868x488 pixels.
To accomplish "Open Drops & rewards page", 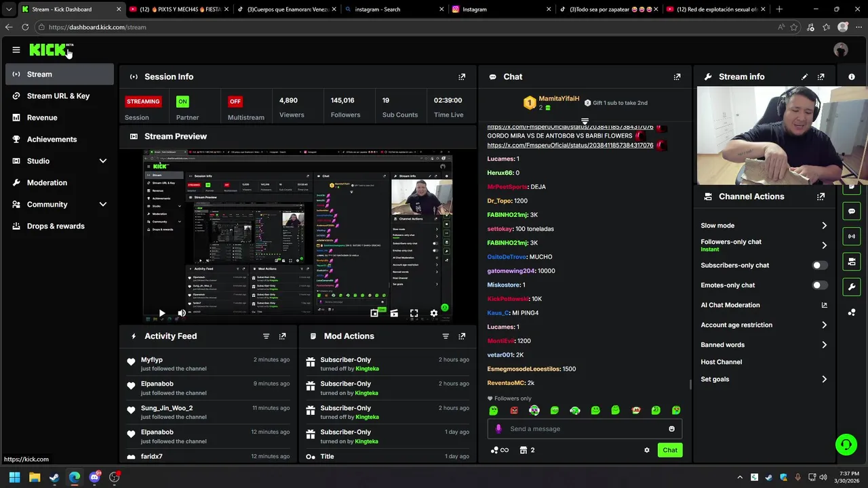I will point(60,226).
